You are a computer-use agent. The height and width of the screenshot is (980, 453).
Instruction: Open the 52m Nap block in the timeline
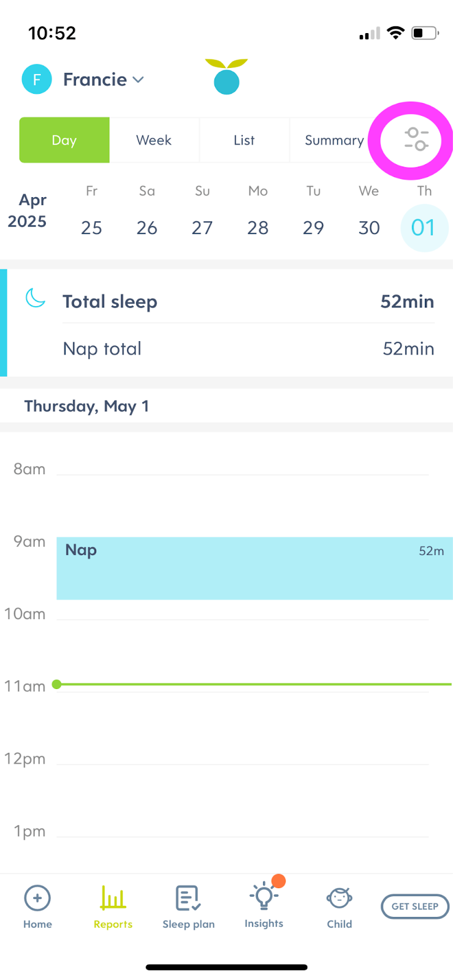pyautogui.click(x=254, y=568)
